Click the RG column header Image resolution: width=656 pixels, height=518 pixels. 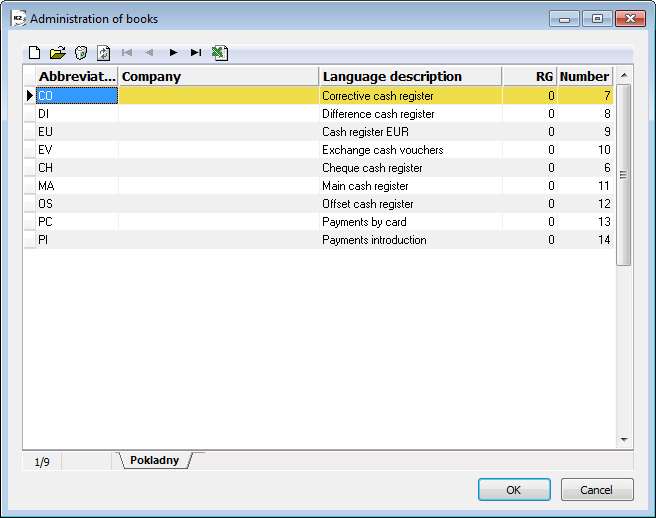(530, 76)
